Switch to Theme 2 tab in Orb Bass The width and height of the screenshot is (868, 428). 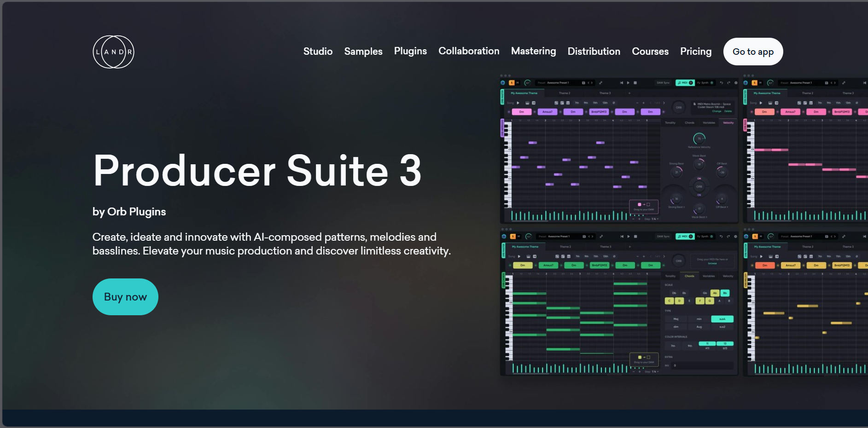tap(807, 93)
